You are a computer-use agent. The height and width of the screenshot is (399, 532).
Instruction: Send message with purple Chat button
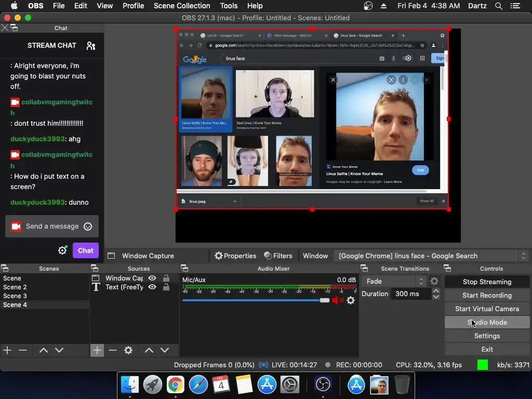[86, 250]
